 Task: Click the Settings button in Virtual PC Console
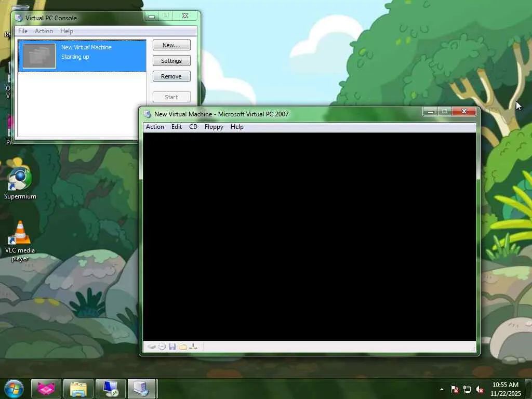point(171,61)
